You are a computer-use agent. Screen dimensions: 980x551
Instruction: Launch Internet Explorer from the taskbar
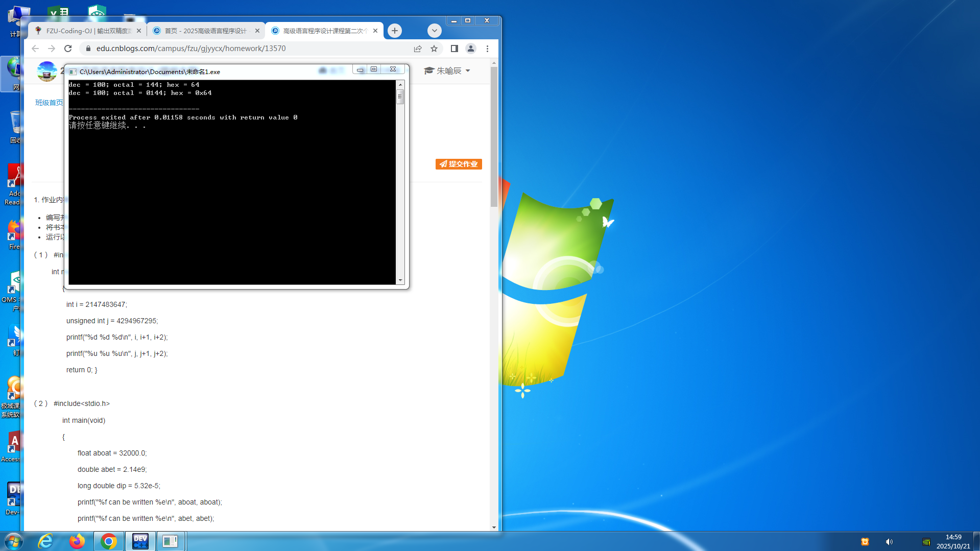(x=45, y=541)
